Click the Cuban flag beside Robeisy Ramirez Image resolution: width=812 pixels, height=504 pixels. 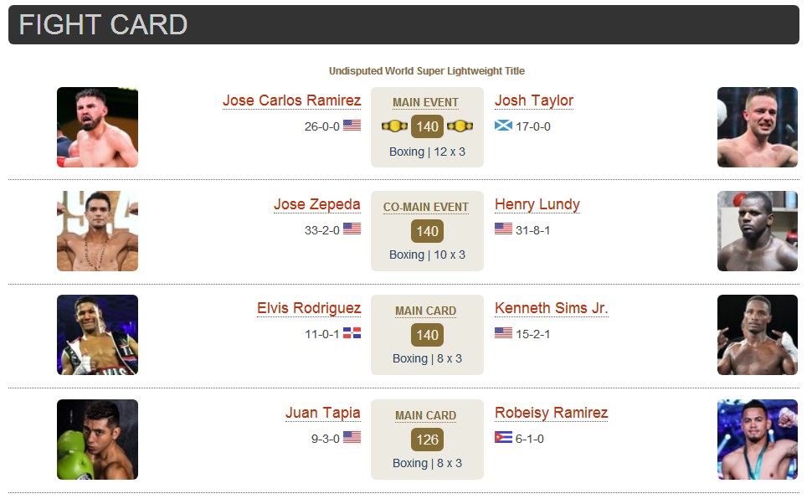click(503, 437)
